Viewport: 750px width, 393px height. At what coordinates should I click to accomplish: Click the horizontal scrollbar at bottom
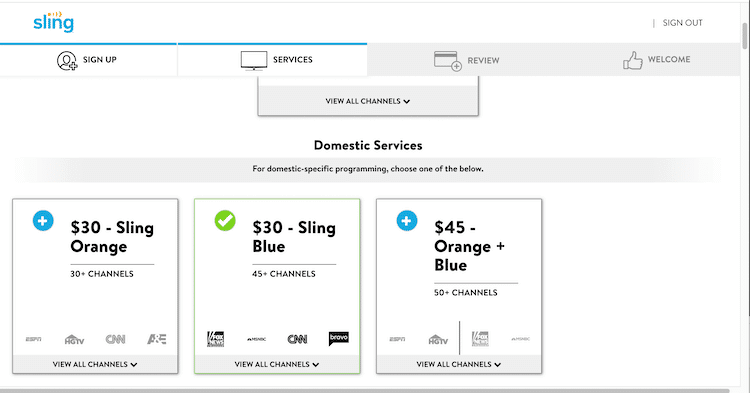pyautogui.click(x=364, y=391)
